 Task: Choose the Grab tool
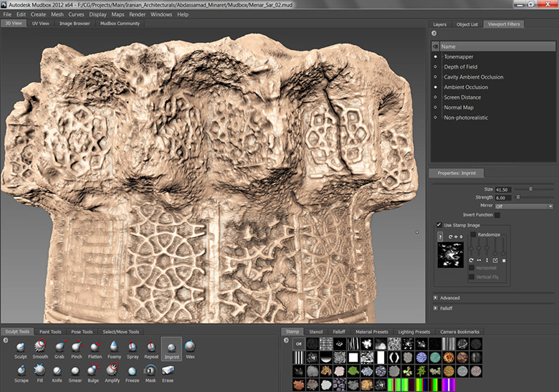click(x=59, y=347)
